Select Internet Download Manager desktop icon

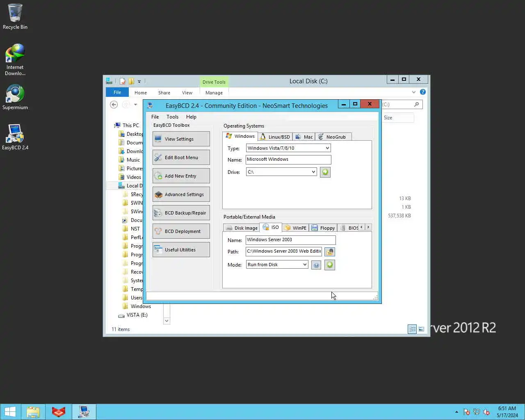click(x=15, y=60)
